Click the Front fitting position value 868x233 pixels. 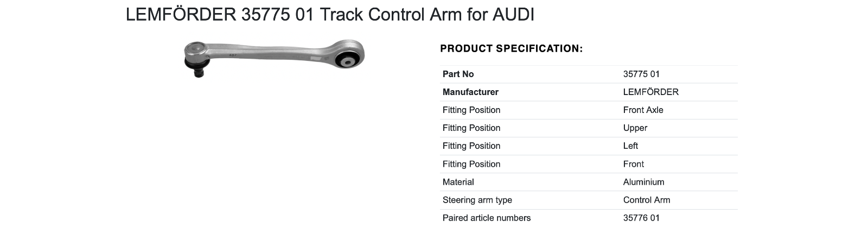point(634,164)
